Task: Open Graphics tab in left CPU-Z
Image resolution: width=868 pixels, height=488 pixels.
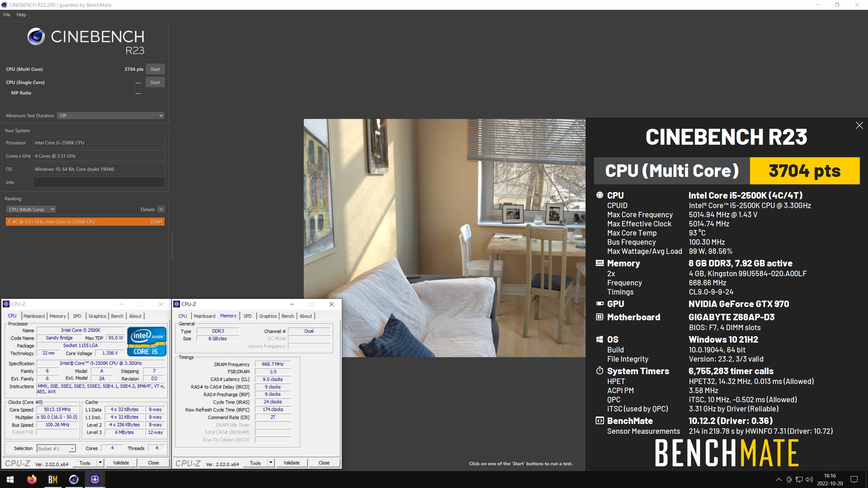Action: (x=97, y=316)
